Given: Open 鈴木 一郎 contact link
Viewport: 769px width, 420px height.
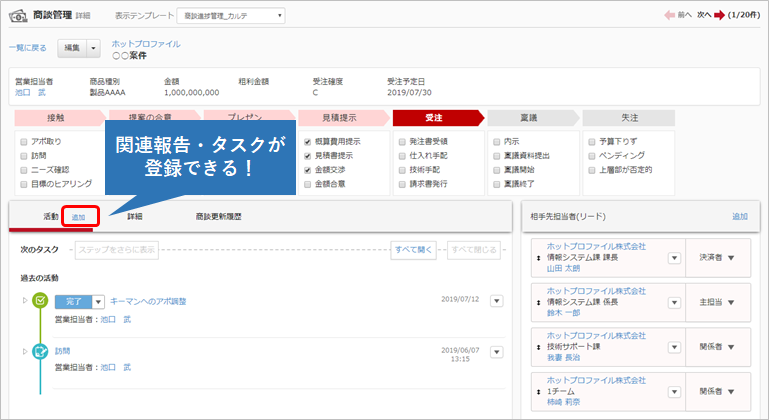Looking at the screenshot, I should (564, 313).
